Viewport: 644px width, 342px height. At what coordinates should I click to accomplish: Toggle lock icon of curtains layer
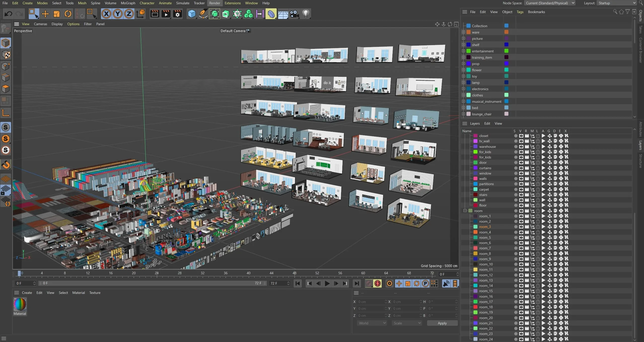(x=538, y=168)
